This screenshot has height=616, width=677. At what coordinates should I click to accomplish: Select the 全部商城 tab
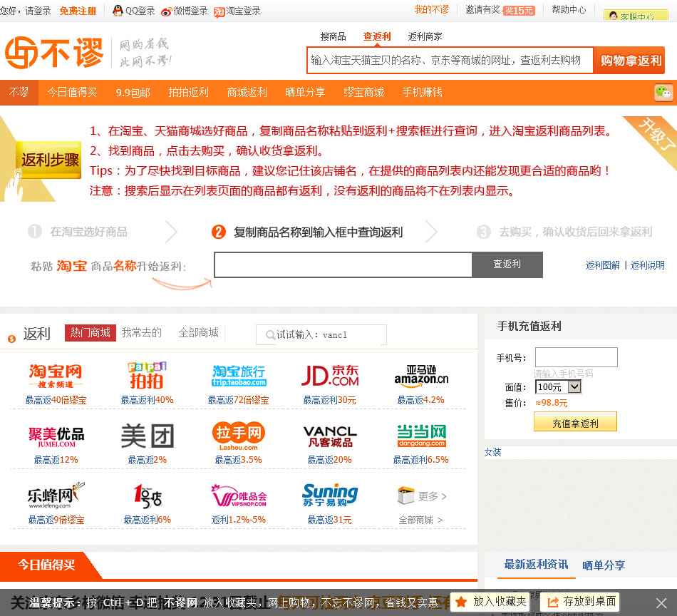(198, 333)
